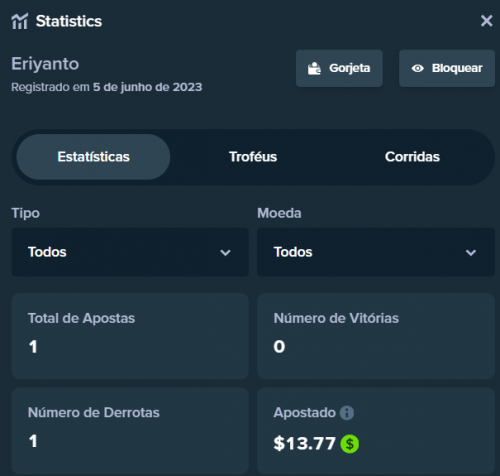
Task: Click the Apostado info icon
Action: pyautogui.click(x=347, y=413)
